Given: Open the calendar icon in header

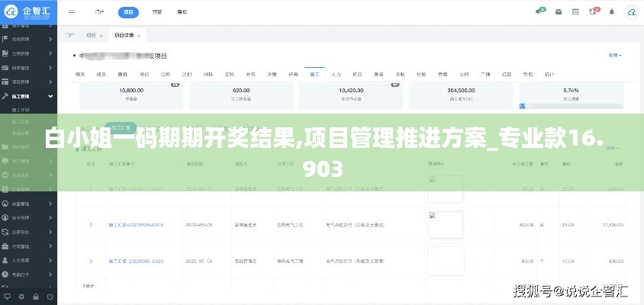Looking at the screenshot, I should point(575,12).
